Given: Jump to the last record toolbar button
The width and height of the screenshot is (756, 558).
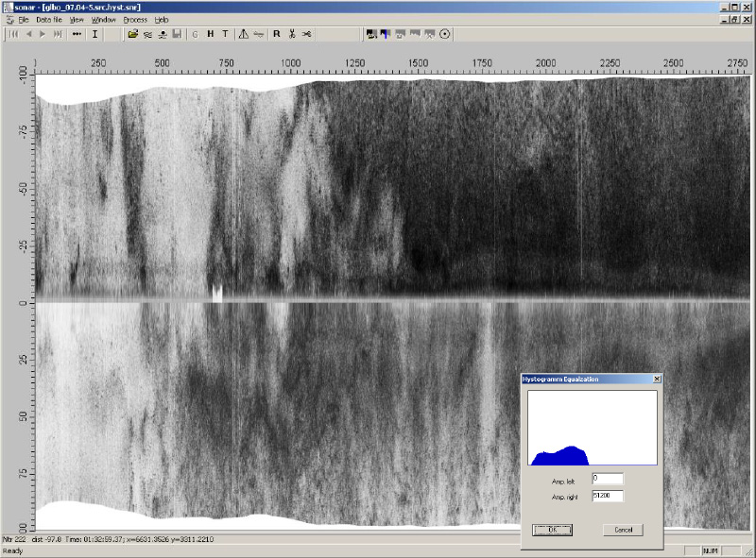Looking at the screenshot, I should 58,34.
